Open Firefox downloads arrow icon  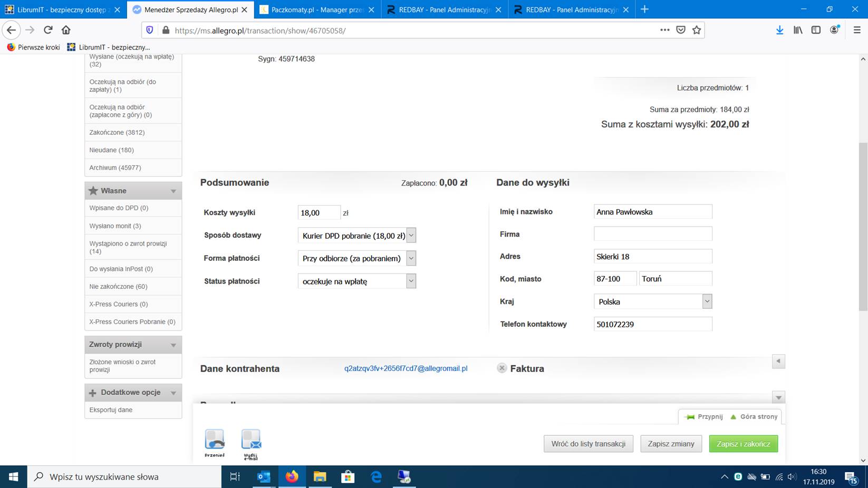coord(779,30)
